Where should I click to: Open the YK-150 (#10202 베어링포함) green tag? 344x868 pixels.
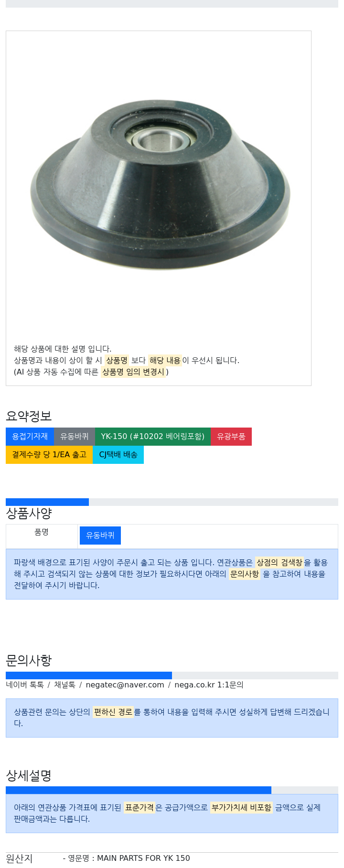(153, 437)
